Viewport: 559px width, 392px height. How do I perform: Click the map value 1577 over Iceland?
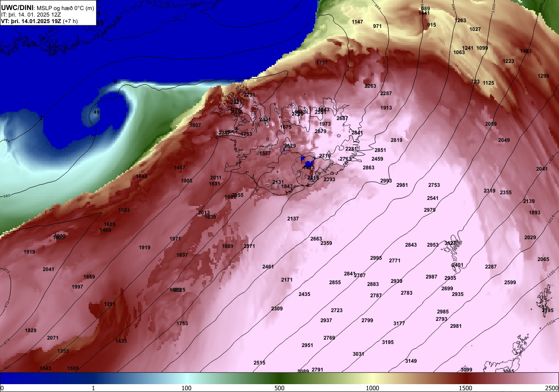tap(265, 153)
